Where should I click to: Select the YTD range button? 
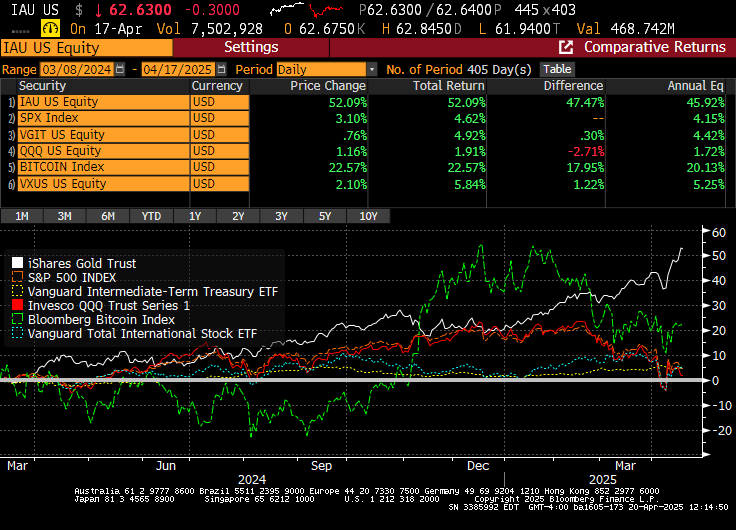tap(151, 216)
